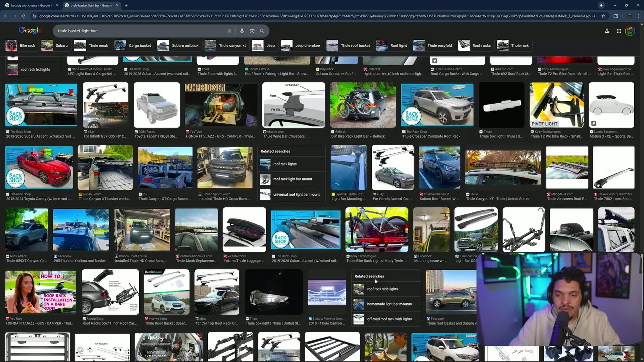Open the Google apps grid

[x=619, y=31]
